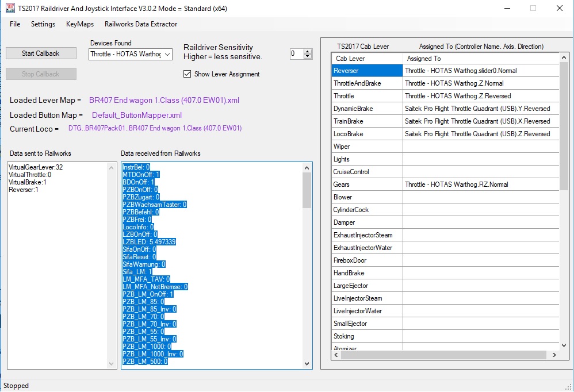574x392 pixels.
Task: Select the LocoBrake cab lever cell
Action: click(367, 134)
